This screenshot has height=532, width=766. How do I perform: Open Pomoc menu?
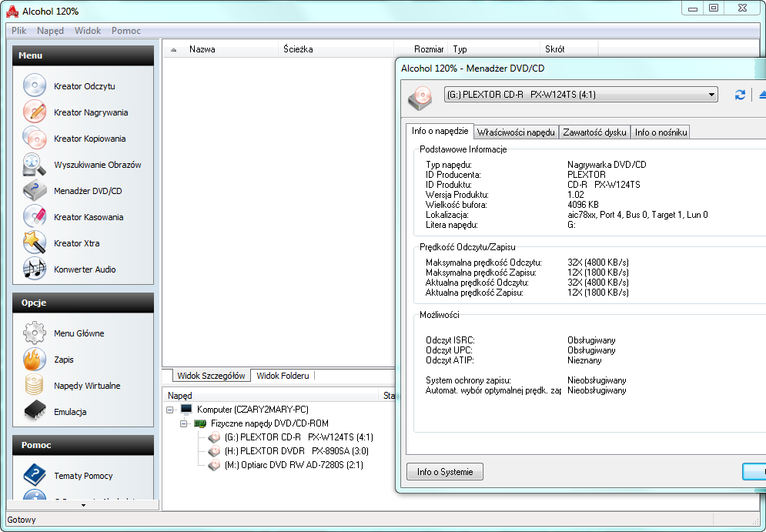click(x=126, y=30)
